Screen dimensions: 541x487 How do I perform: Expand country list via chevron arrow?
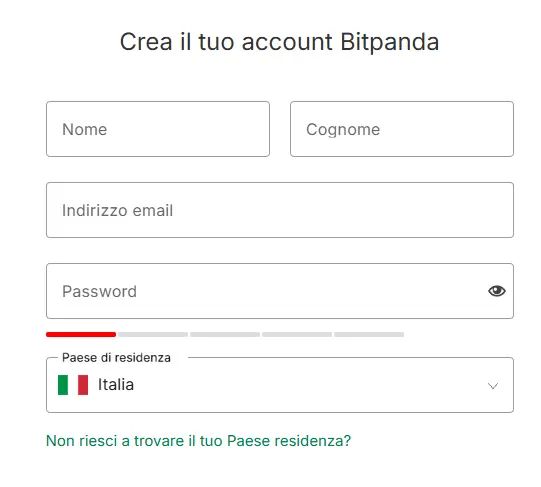[x=493, y=386]
